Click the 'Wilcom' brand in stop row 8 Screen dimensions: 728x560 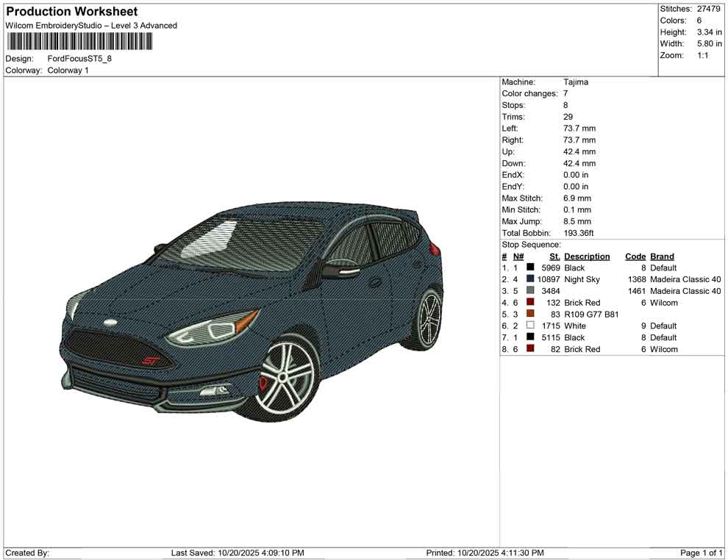coord(664,349)
